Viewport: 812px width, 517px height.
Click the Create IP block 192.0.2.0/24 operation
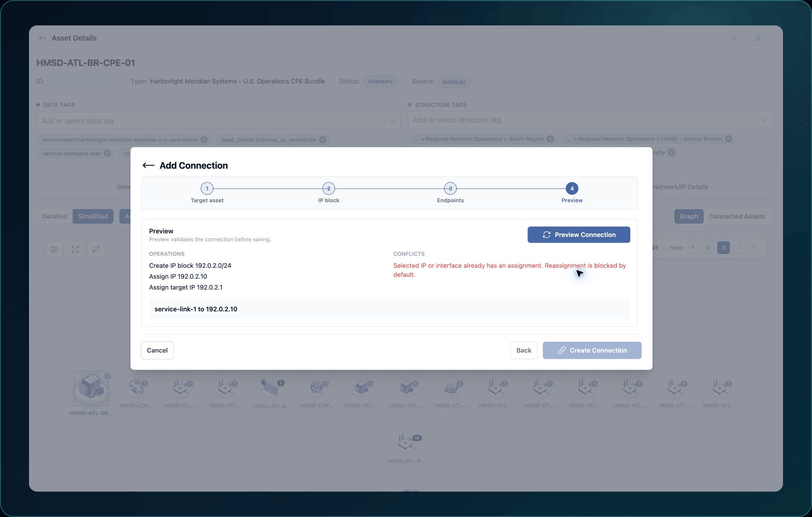[x=190, y=265]
